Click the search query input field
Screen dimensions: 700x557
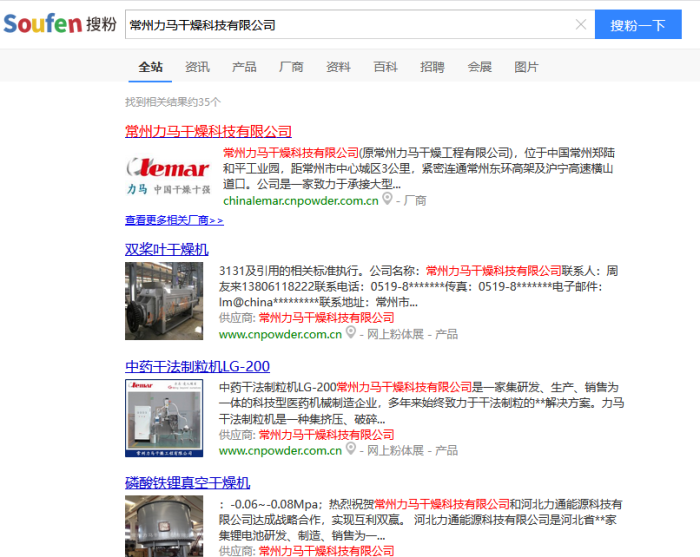coord(350,25)
